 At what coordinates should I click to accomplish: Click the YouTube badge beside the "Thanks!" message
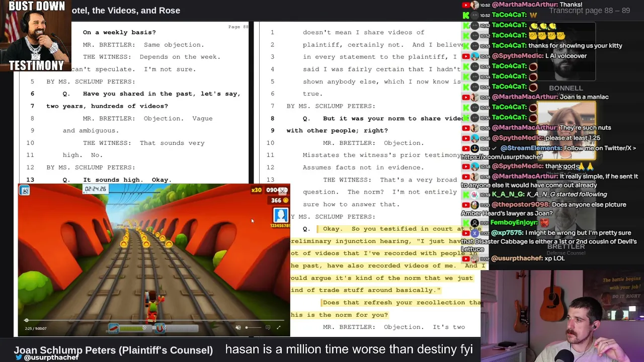tap(465, 5)
